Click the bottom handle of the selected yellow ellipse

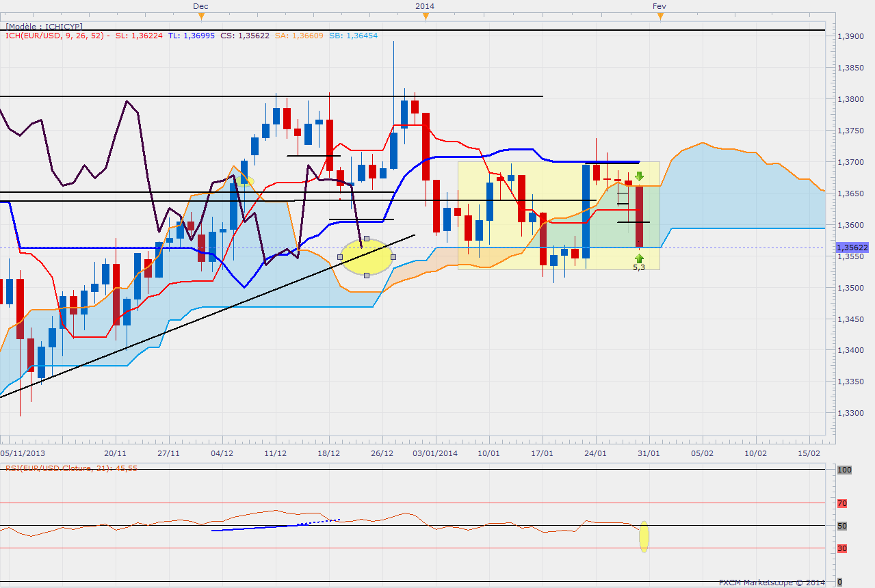pos(367,275)
